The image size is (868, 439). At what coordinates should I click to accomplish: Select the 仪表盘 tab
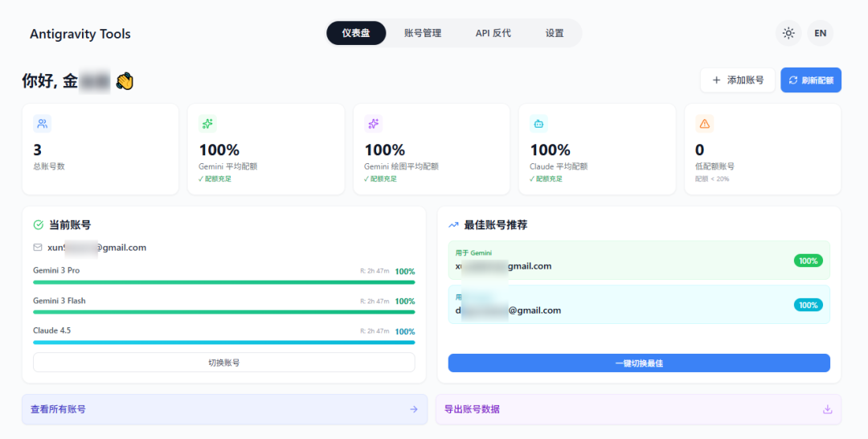(356, 33)
